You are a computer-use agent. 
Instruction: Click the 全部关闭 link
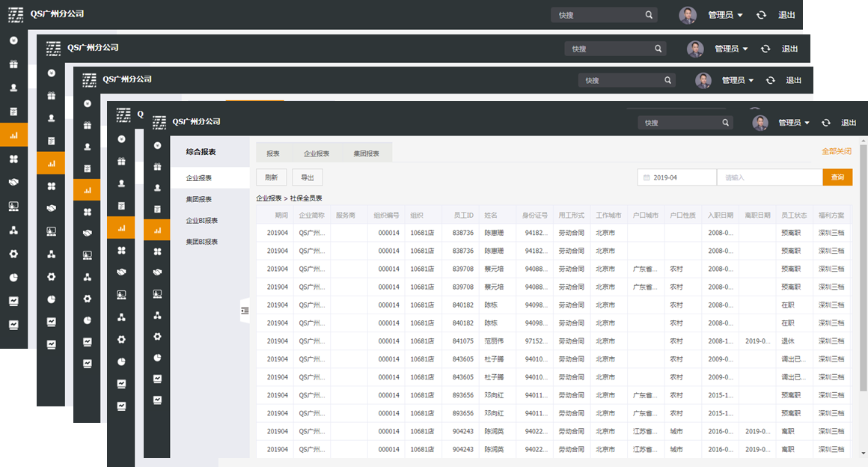coord(836,151)
